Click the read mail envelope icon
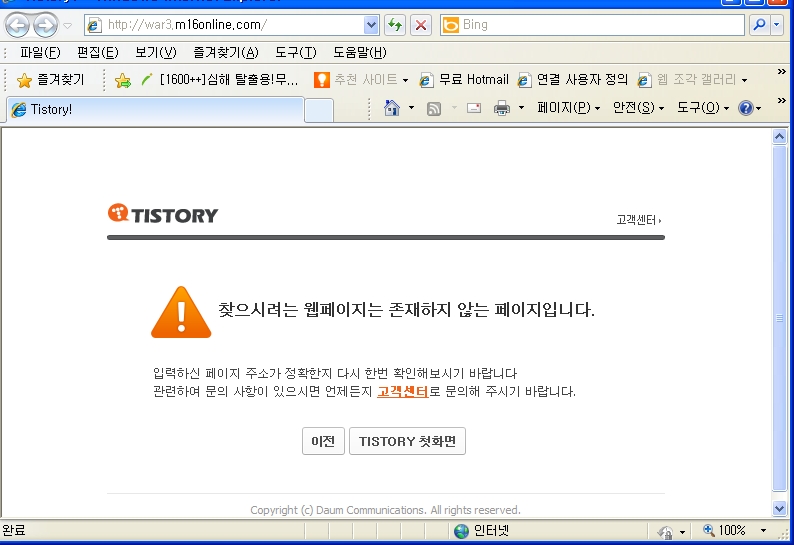Image resolution: width=794 pixels, height=545 pixels. [474, 108]
